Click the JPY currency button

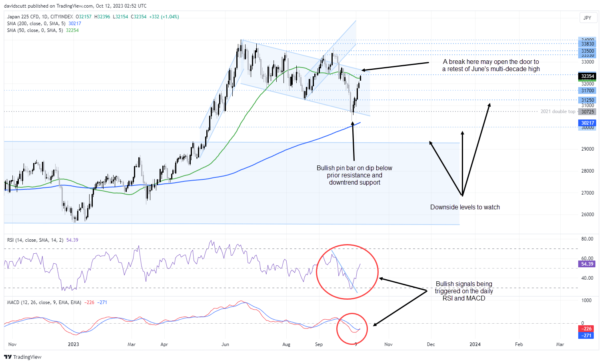(587, 18)
